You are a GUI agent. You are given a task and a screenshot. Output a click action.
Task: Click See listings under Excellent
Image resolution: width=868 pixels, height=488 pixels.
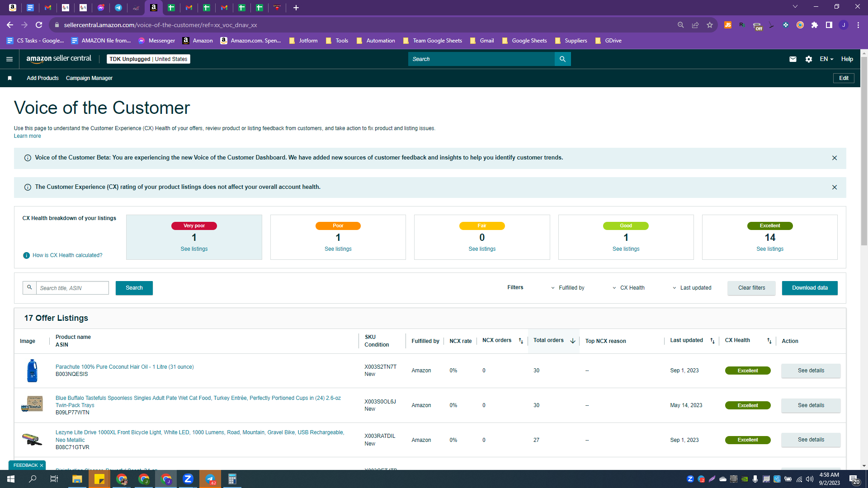(x=770, y=249)
